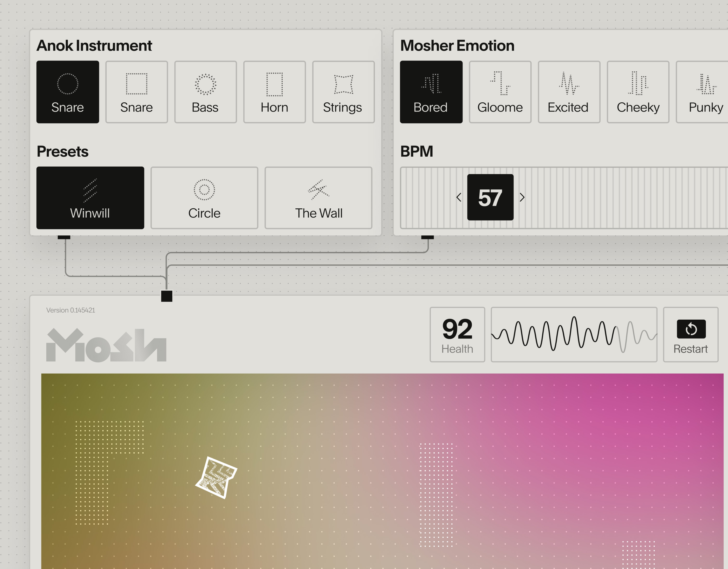The height and width of the screenshot is (569, 728).
Task: Click the white mosher sprite on canvas
Action: [x=216, y=477]
